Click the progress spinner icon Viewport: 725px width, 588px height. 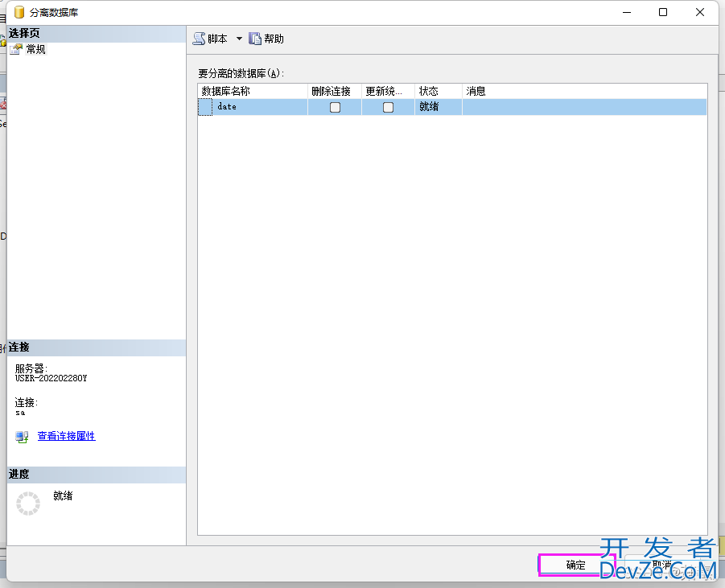(x=28, y=504)
